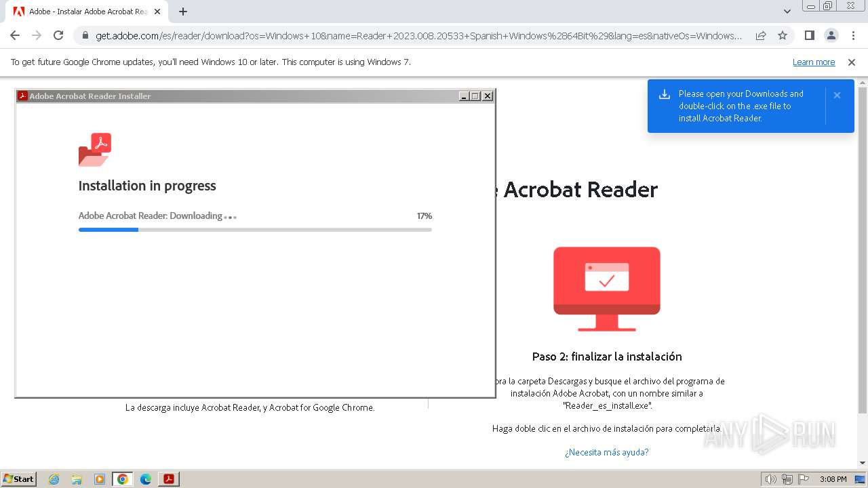Open Windows Explorer from taskbar
Viewport: 868px width, 488px height.
click(77, 479)
